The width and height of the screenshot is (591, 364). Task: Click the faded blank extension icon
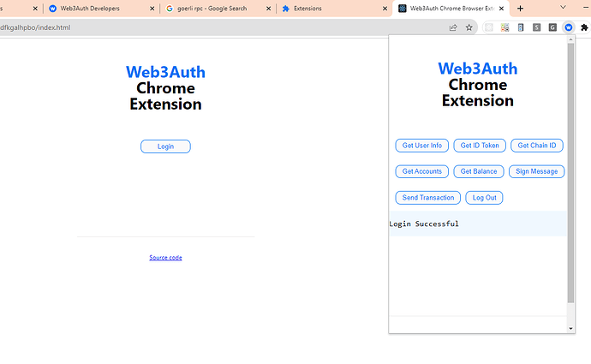(x=489, y=27)
